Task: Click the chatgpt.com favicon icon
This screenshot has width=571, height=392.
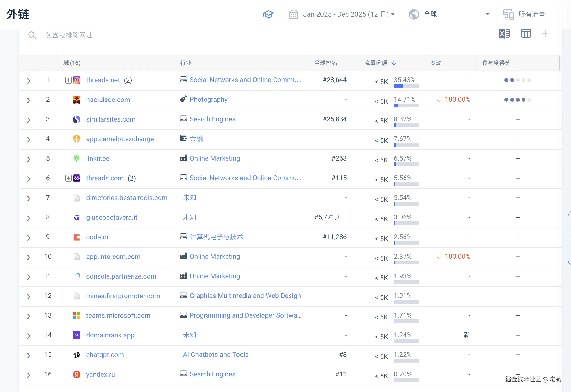Action: [77, 355]
